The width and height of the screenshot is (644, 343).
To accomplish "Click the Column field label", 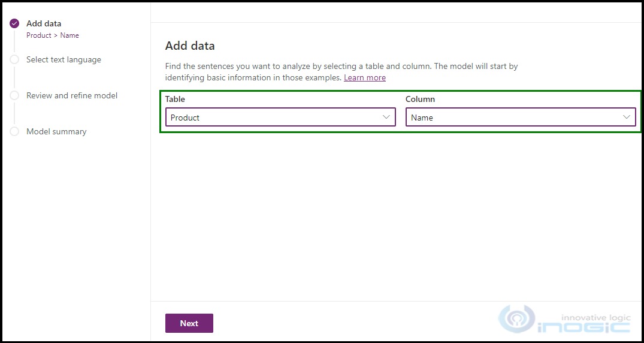I will (420, 99).
